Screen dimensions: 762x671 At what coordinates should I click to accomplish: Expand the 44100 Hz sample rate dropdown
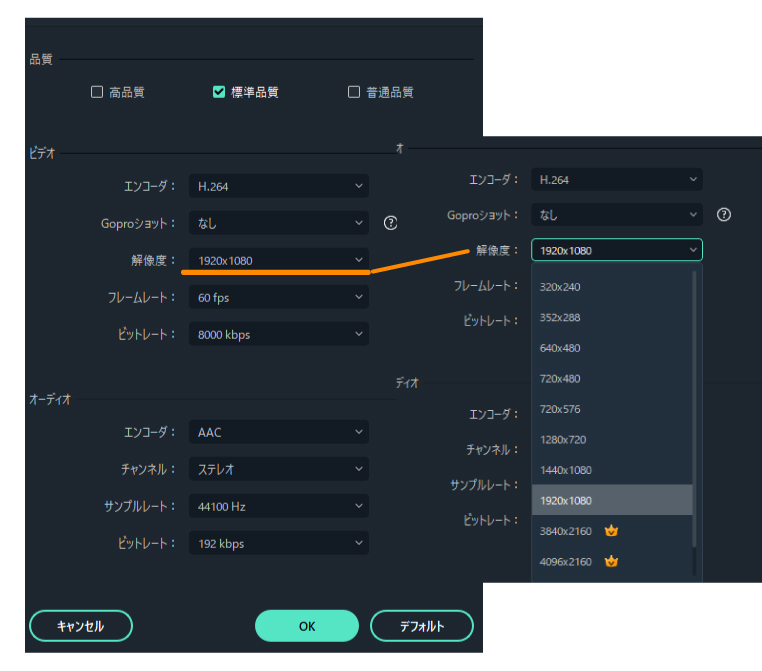coord(278,506)
